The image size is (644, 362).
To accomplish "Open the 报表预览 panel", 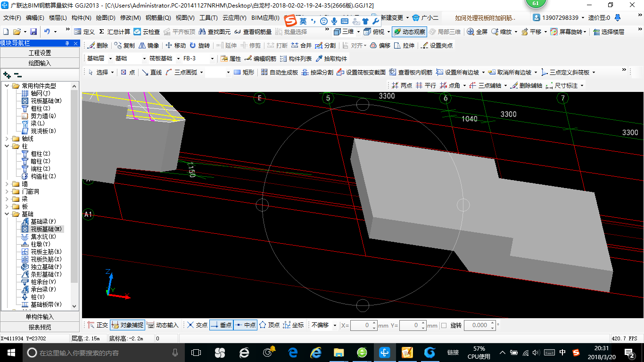I will pyautogui.click(x=40, y=327).
